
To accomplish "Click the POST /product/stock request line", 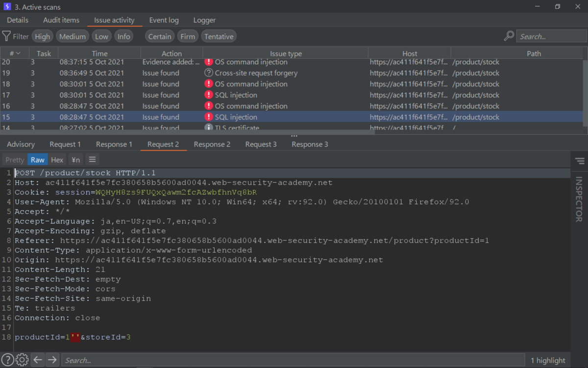I will tap(85, 173).
